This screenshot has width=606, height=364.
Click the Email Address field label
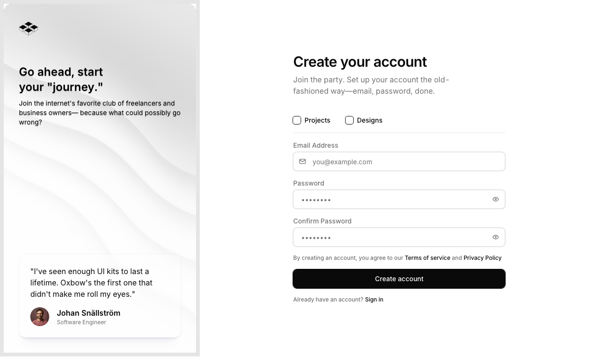pyautogui.click(x=315, y=145)
